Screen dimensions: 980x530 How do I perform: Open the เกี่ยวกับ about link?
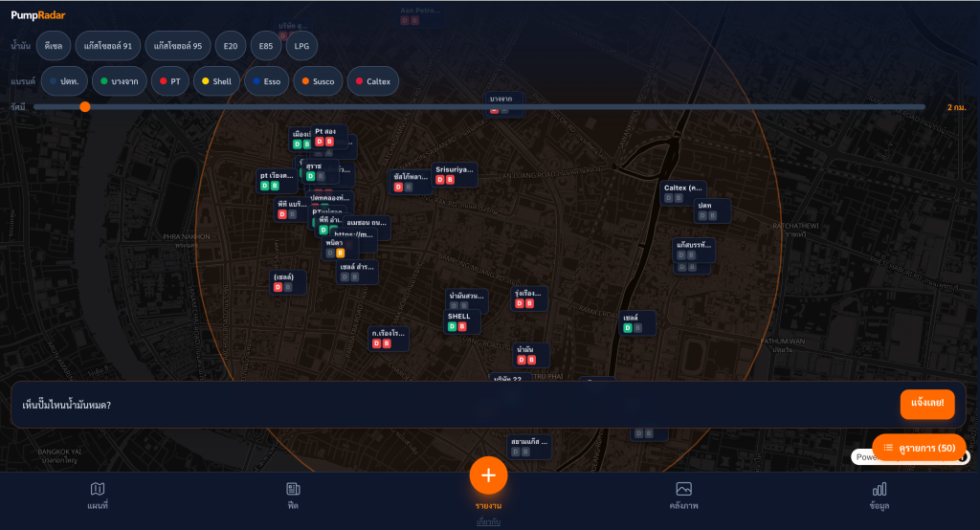click(488, 522)
